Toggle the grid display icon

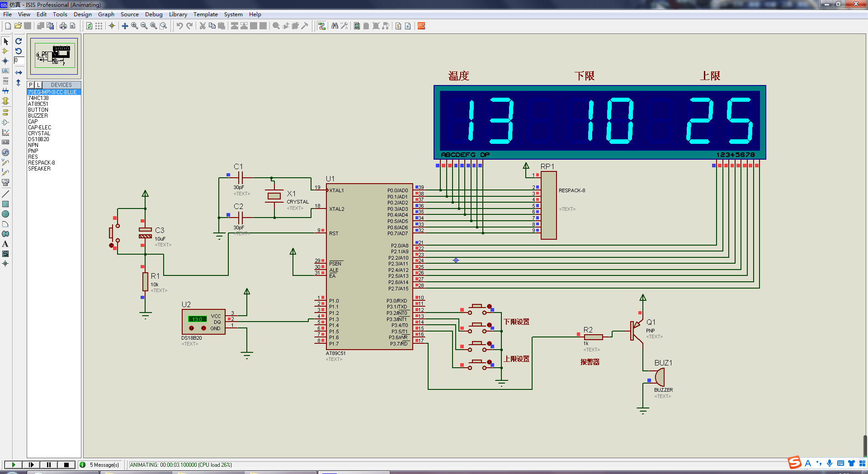tap(99, 26)
